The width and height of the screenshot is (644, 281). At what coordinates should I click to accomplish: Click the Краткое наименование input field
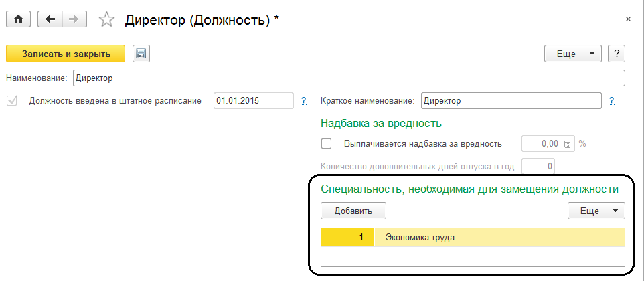[511, 101]
